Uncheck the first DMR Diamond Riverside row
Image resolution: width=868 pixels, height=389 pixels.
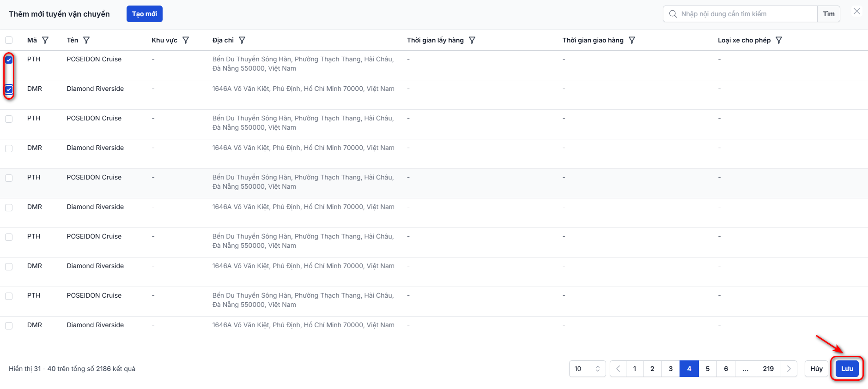pyautogui.click(x=9, y=89)
